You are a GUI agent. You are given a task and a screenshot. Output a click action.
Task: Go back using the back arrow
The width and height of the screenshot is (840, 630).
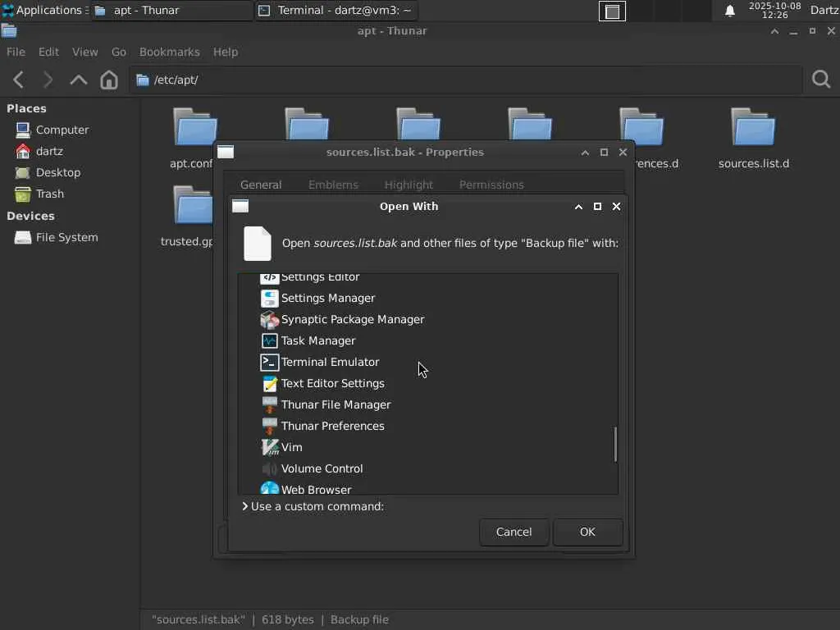coord(18,80)
